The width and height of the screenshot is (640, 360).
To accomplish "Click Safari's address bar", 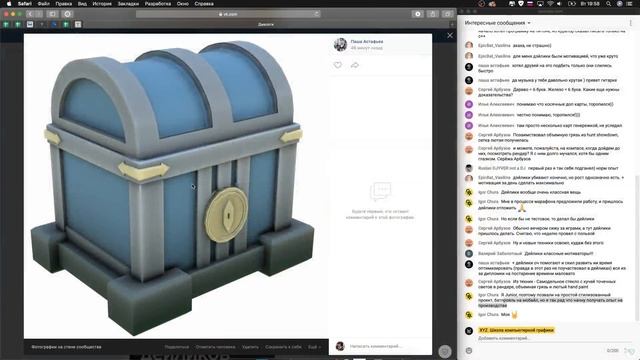I will coord(228,14).
